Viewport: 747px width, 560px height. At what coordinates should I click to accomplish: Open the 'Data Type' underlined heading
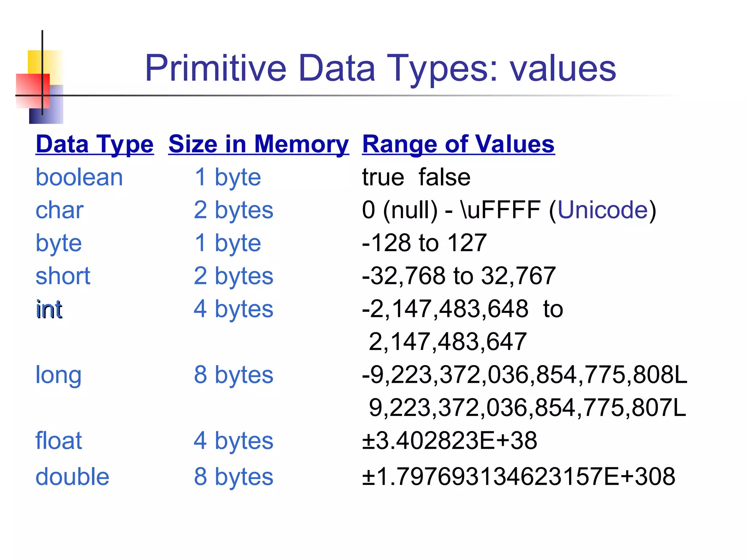(x=95, y=144)
